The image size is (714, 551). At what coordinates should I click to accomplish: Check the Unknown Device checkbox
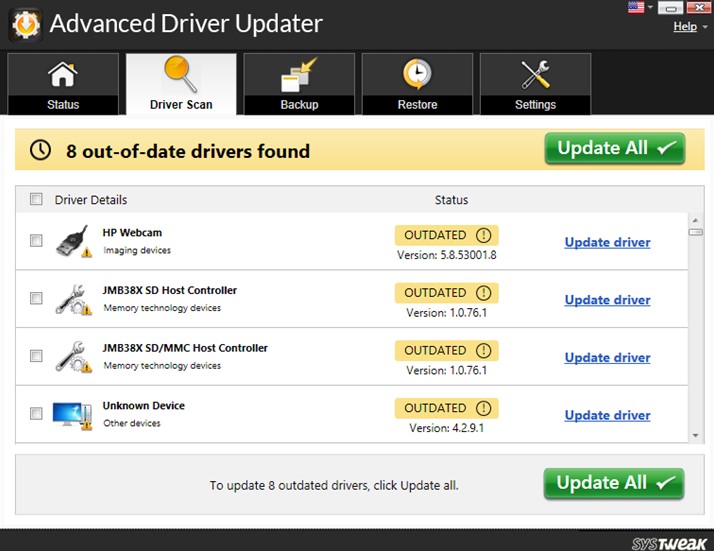pyautogui.click(x=36, y=413)
